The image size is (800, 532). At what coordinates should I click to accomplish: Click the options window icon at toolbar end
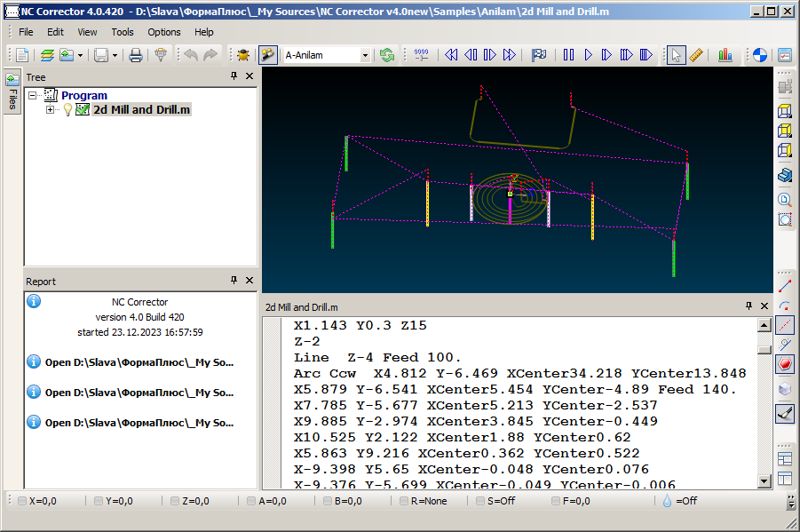click(785, 55)
